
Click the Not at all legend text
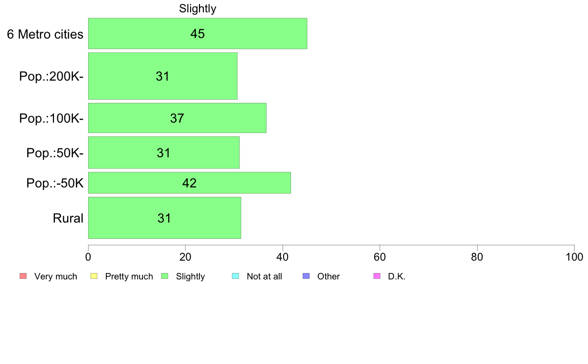coord(264,276)
